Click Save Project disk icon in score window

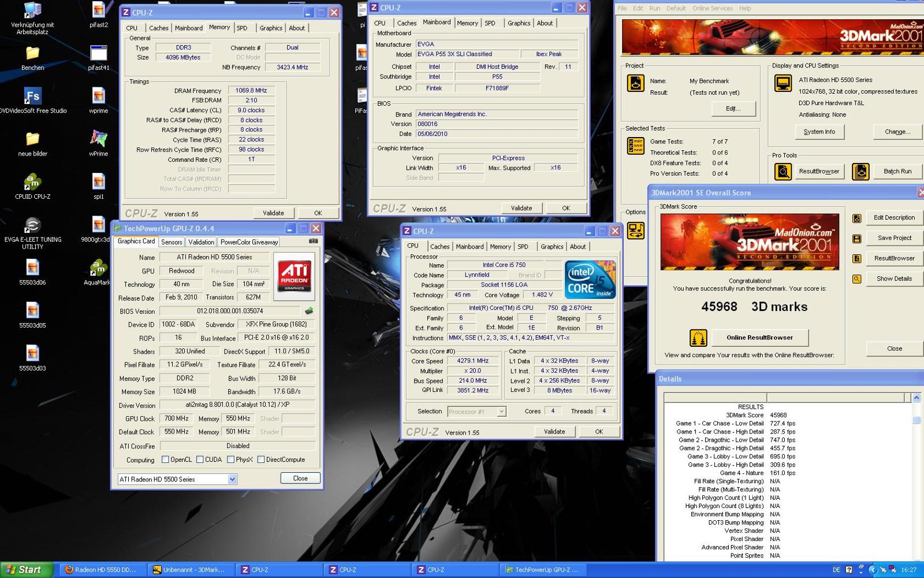(x=857, y=239)
